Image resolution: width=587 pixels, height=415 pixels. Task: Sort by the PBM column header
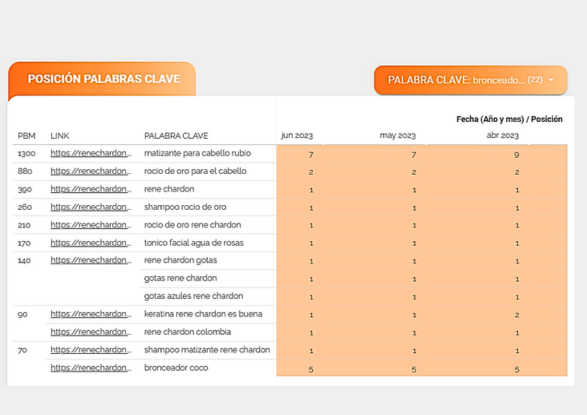click(26, 136)
